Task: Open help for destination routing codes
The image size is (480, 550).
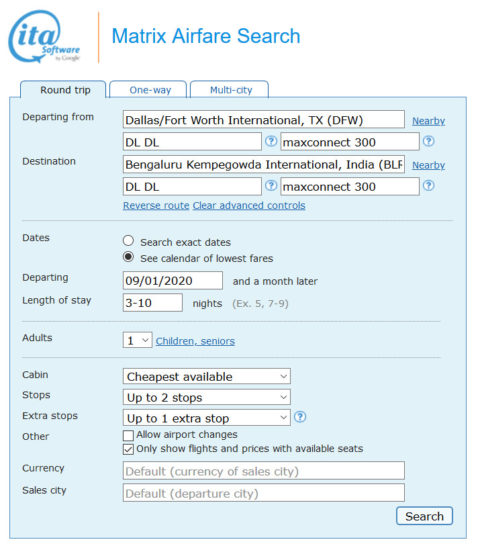Action: pos(271,186)
